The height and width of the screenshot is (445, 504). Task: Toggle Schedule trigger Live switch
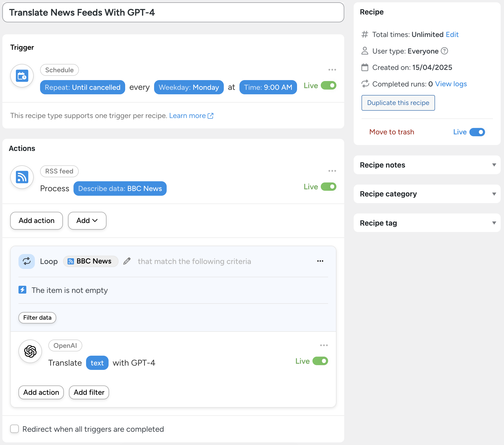pos(328,86)
